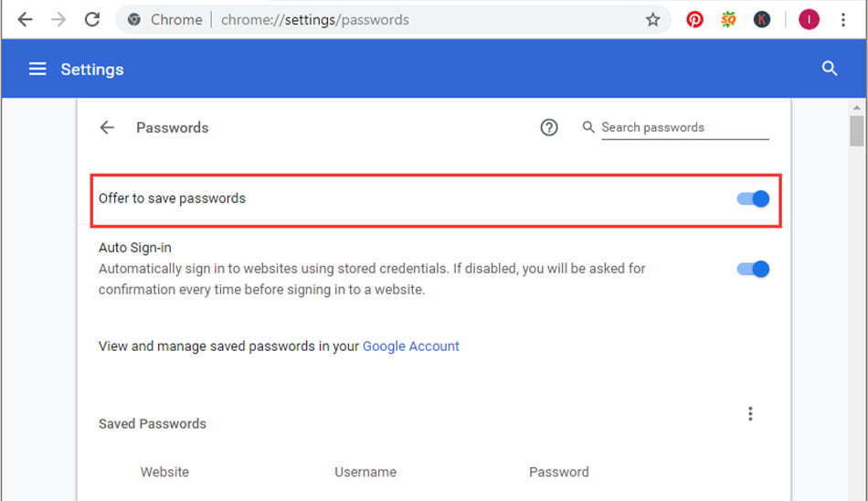Viewport: 868px width, 501px height.
Task: Open Chrome's three-dot main menu
Action: pyautogui.click(x=843, y=19)
